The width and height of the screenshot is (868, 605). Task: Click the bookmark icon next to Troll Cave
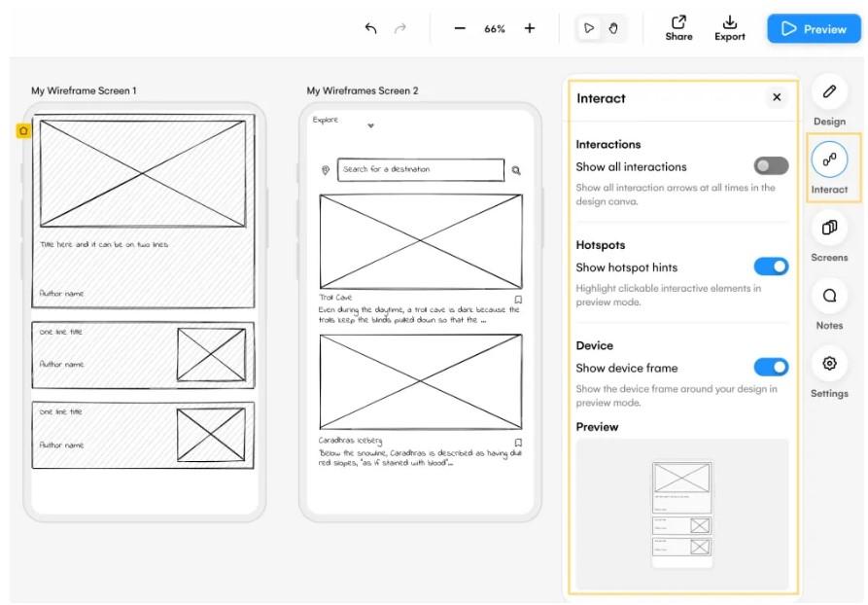(x=518, y=300)
